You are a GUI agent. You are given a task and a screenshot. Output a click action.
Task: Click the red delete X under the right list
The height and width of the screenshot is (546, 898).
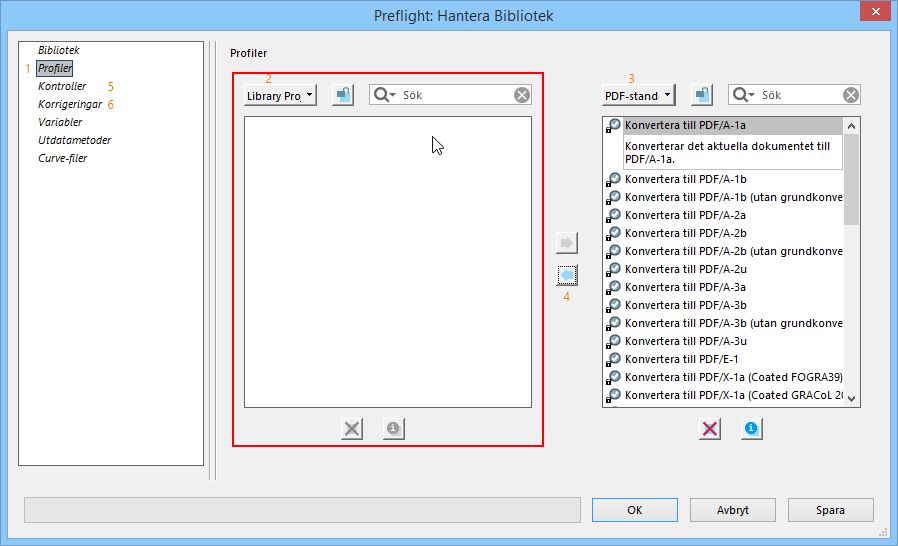(x=710, y=429)
